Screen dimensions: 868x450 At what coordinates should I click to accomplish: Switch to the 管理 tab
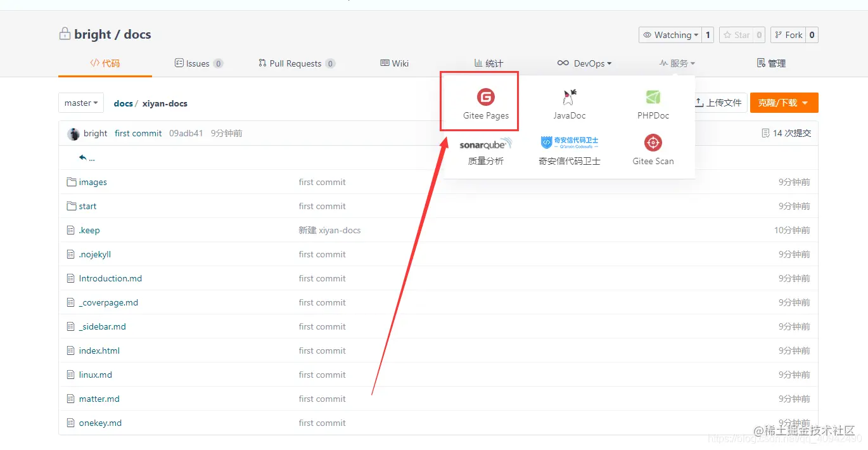tap(771, 63)
